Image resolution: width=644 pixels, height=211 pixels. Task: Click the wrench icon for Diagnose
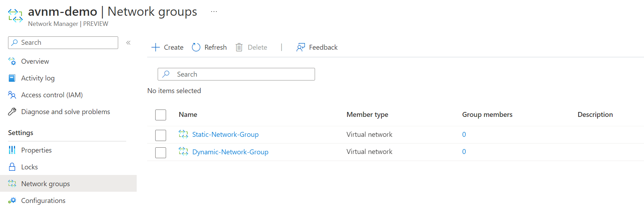(x=12, y=112)
